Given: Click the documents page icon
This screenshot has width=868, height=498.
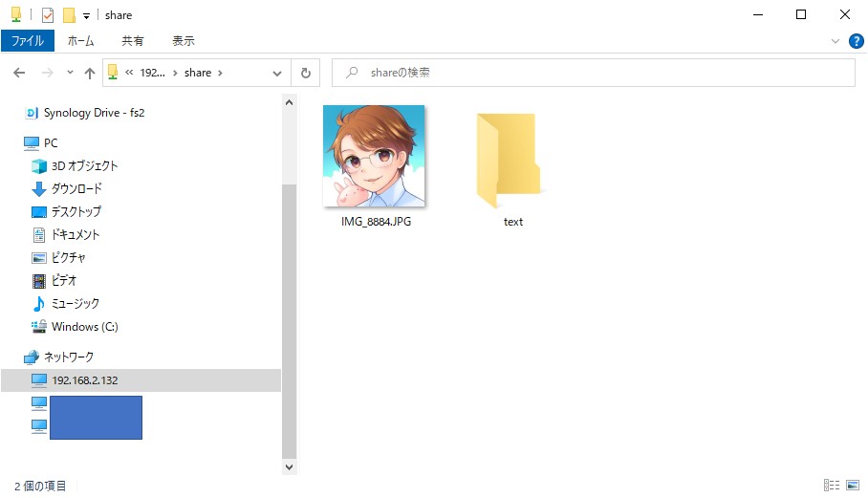Looking at the screenshot, I should tap(39, 235).
